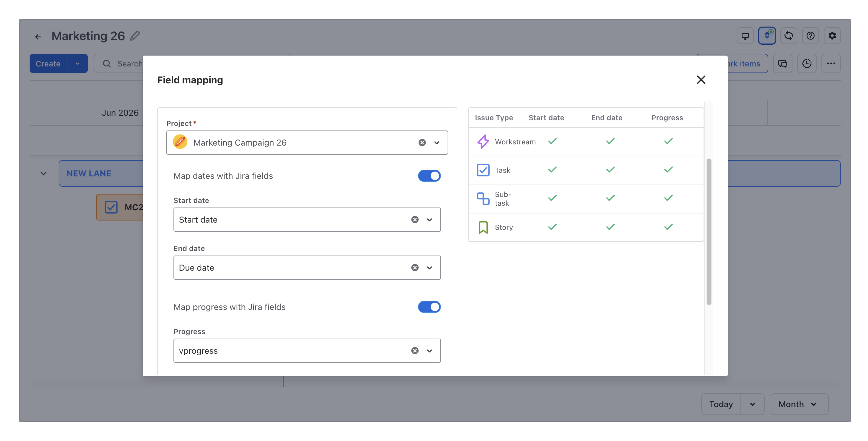Open comments speech bubble icon

(x=782, y=64)
